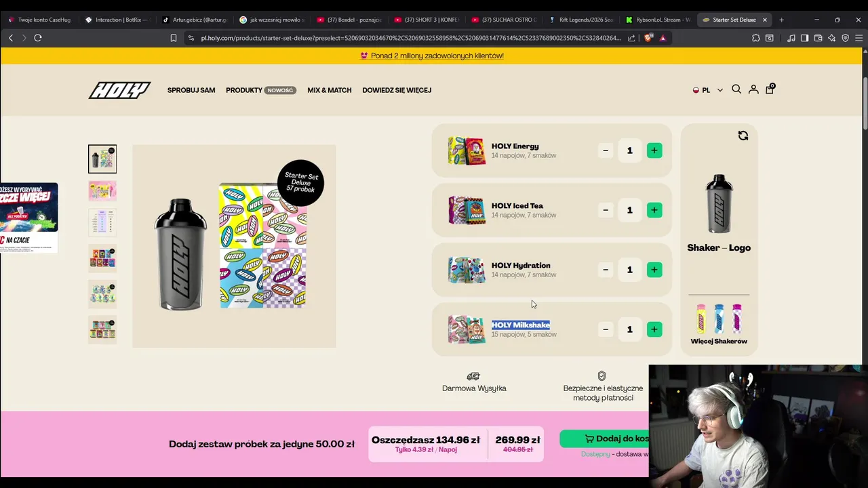Decrease HOLY Energy quantity
This screenshot has width=868, height=488.
click(606, 150)
